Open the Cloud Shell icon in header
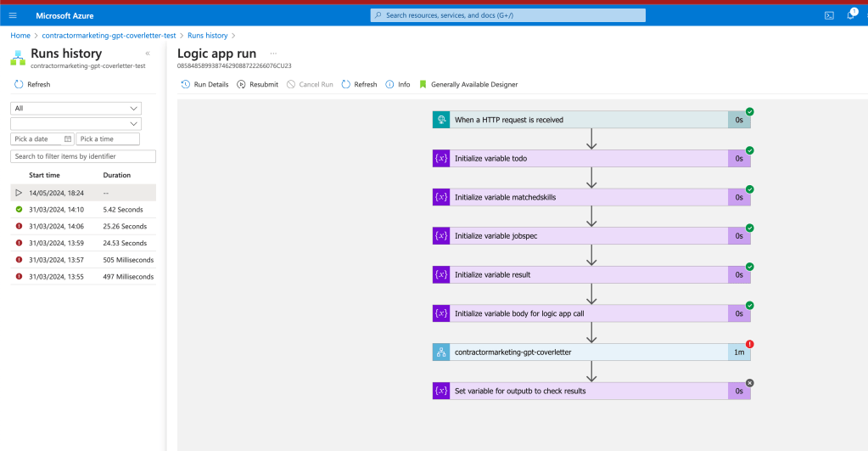 (x=829, y=15)
